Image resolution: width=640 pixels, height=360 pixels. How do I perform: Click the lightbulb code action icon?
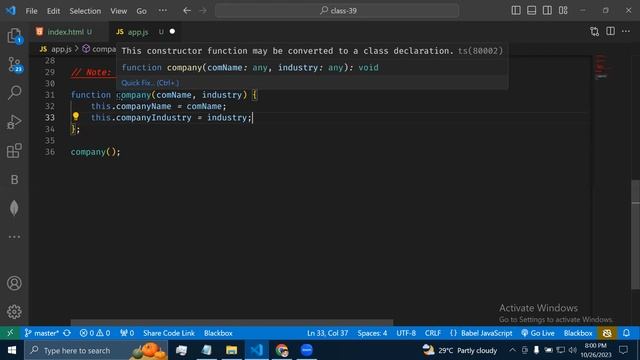pyautogui.click(x=76, y=117)
